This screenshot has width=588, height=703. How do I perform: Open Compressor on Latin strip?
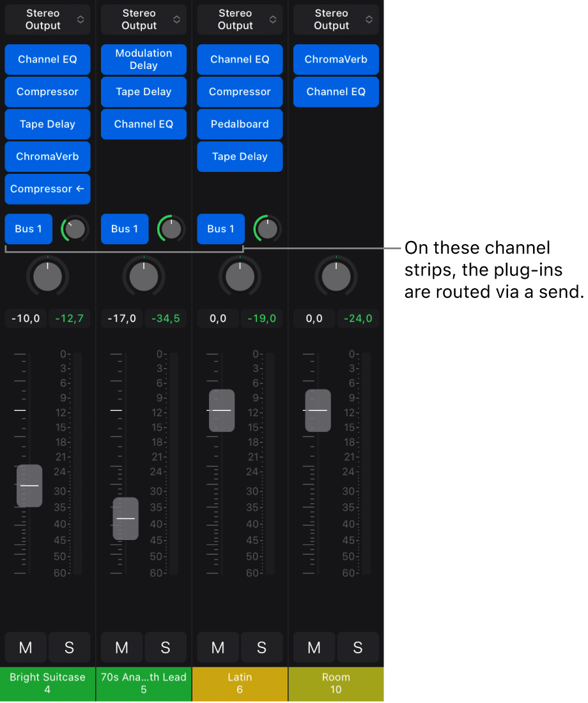(240, 92)
